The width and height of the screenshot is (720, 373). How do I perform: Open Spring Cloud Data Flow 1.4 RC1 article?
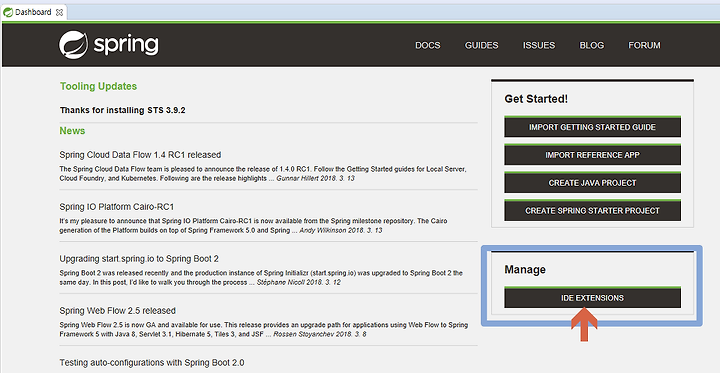[x=140, y=155]
